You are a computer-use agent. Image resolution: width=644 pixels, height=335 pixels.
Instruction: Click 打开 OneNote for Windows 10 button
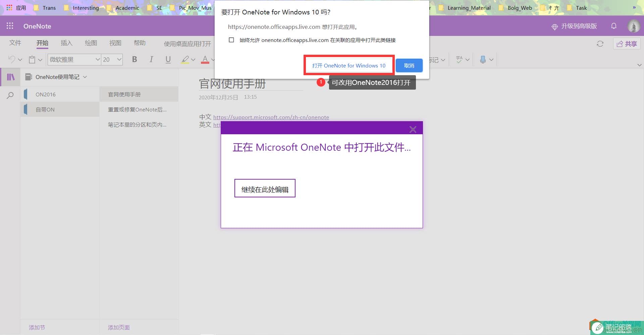coord(349,65)
